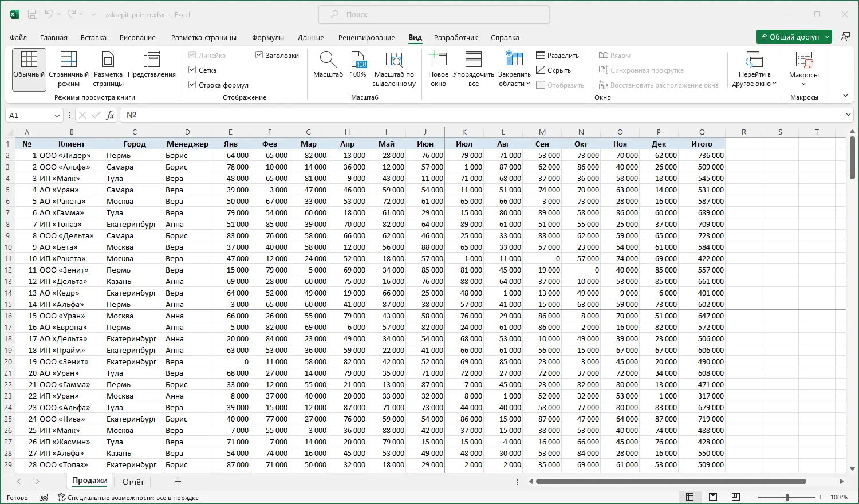Open the Данные ribbon tab
This screenshot has height=504, width=859.
tap(311, 38)
